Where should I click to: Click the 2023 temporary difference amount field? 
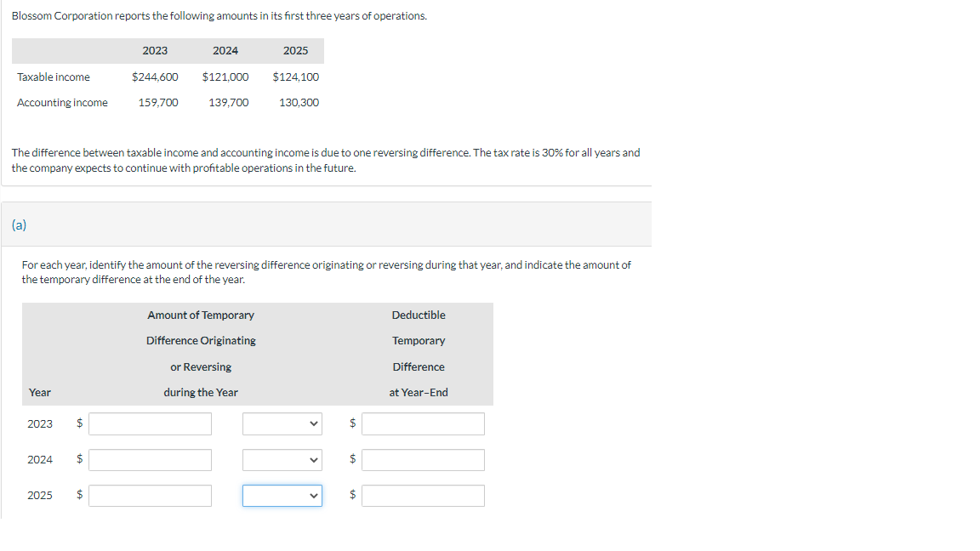pyautogui.click(x=150, y=423)
